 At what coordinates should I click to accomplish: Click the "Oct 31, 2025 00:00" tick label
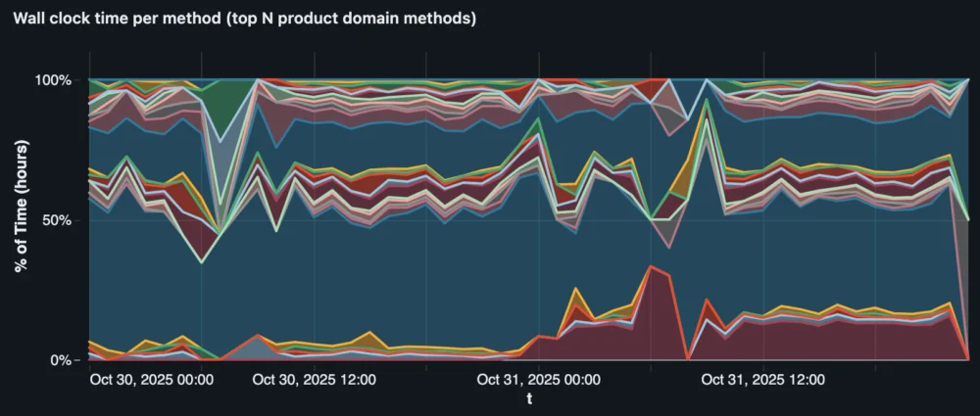538,380
